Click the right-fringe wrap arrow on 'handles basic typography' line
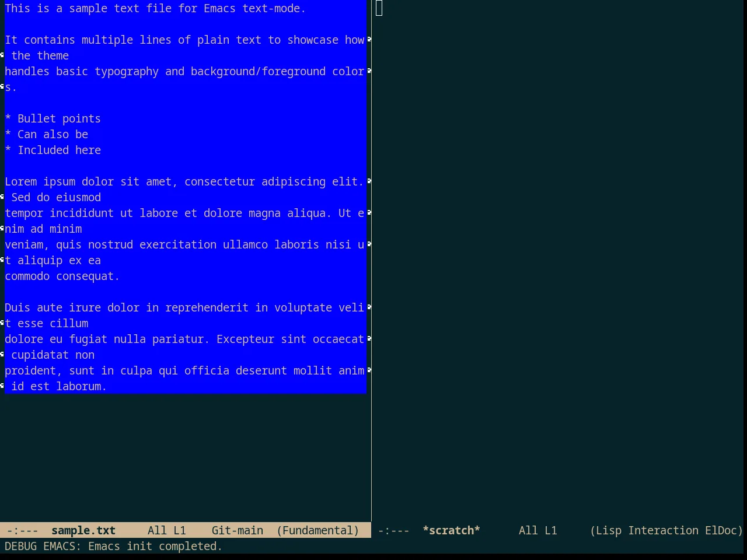Image resolution: width=747 pixels, height=560 pixels. (369, 71)
